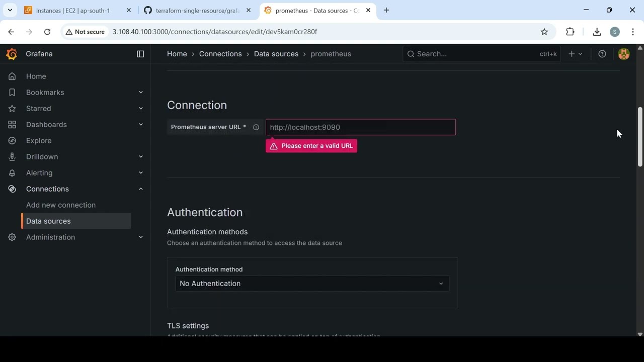This screenshot has width=644, height=362.
Task: Select Add new connection item
Action: click(61, 205)
